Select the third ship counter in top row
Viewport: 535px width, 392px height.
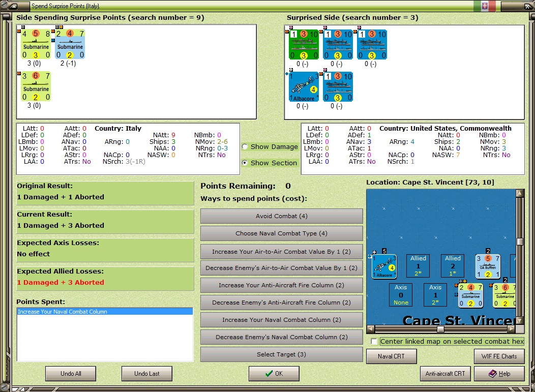tap(372, 45)
